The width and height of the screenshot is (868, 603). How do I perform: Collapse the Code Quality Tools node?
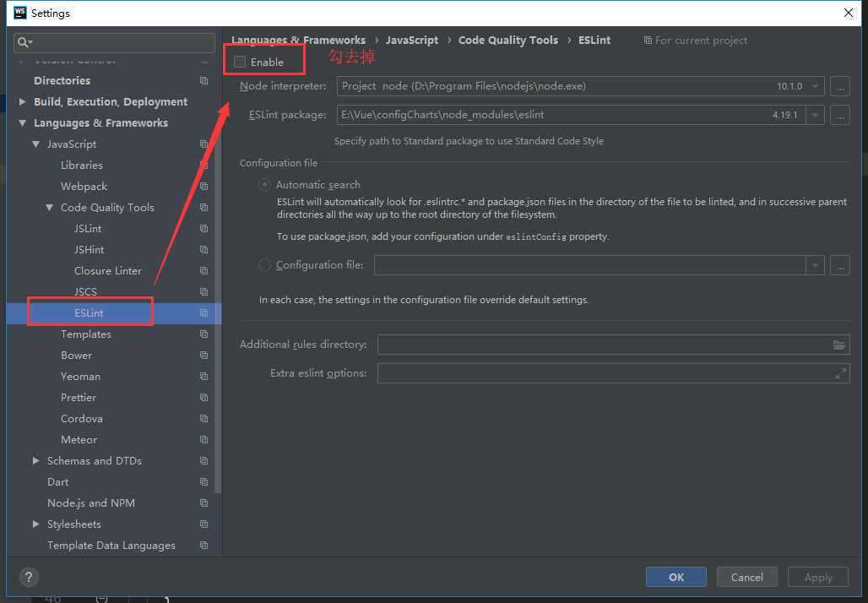pyautogui.click(x=49, y=208)
